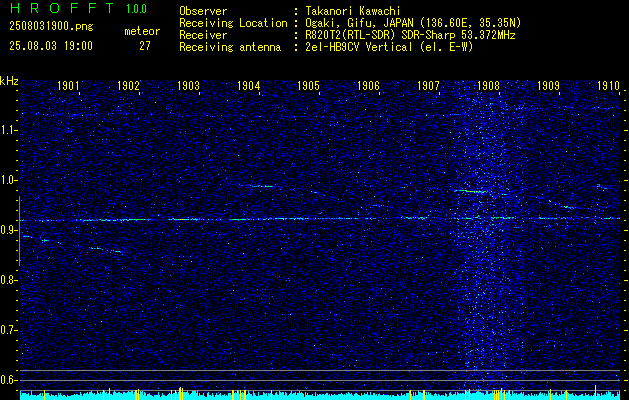The image size is (629, 400).
Task: Click the 1908 time axis marker
Action: pos(488,85)
